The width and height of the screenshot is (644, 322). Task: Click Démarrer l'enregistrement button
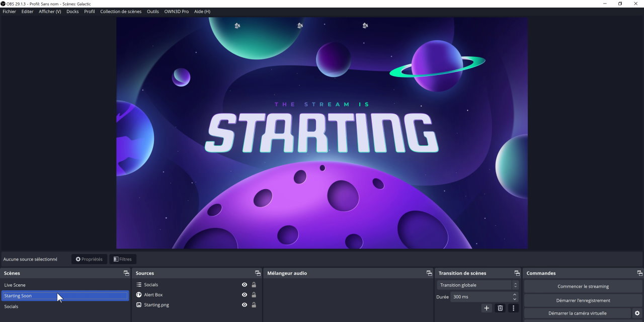(583, 300)
